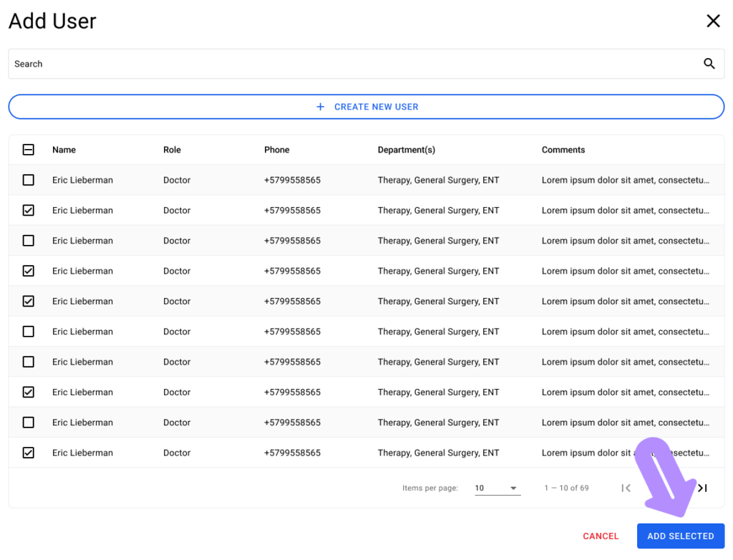Close the Add User dialog
Screen dimensions: 733x560
713,21
